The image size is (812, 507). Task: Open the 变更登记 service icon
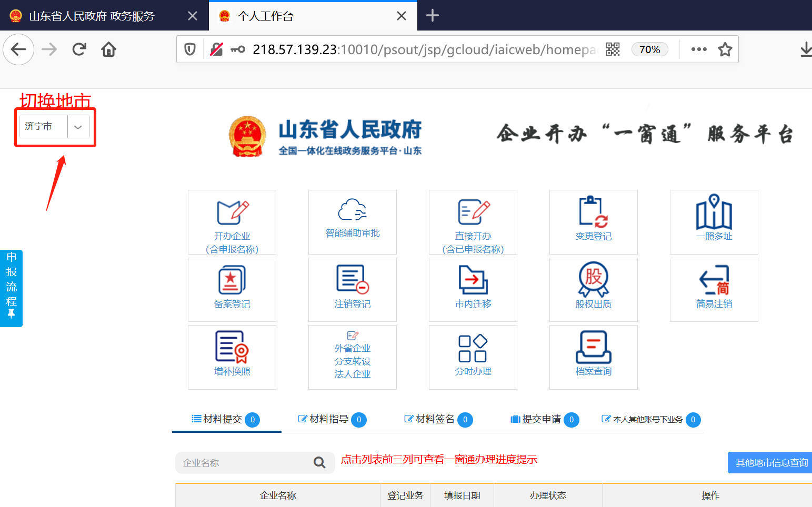(x=593, y=212)
